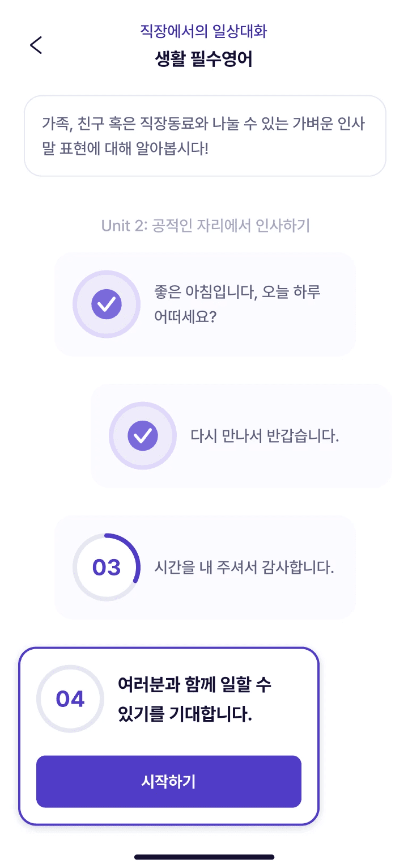Viewport: 408px width, 868px height.
Task: Select the 03 progress ring icon
Action: point(107,568)
